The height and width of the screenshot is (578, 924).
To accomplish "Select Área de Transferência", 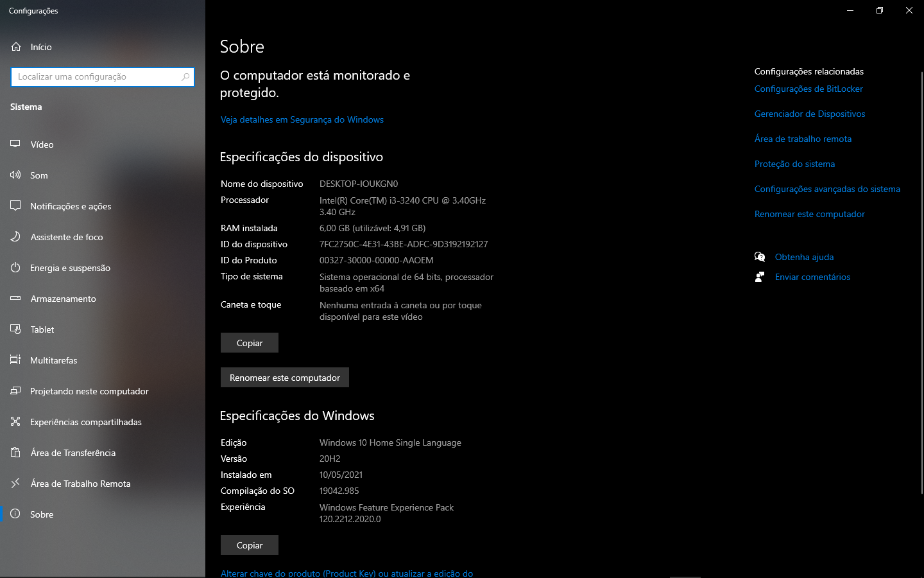I will pos(103,453).
